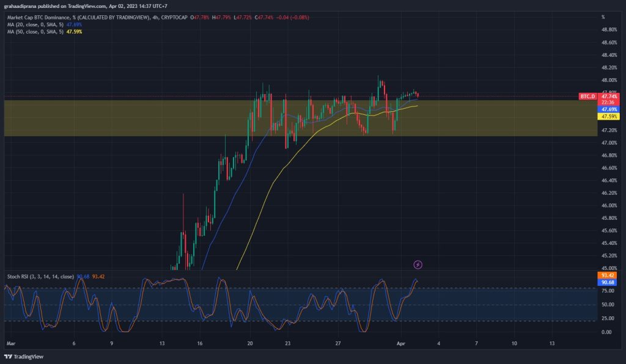Click the 45.00% price axis label
This screenshot has height=364, width=626.
click(x=609, y=268)
